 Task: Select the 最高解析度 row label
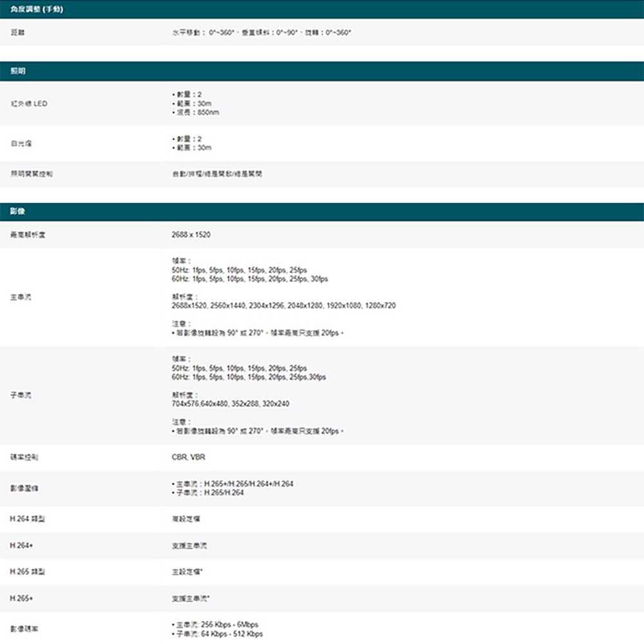[21, 234]
